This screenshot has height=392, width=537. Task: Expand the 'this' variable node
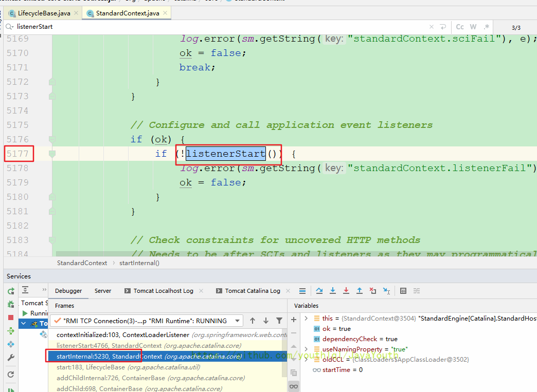point(307,319)
